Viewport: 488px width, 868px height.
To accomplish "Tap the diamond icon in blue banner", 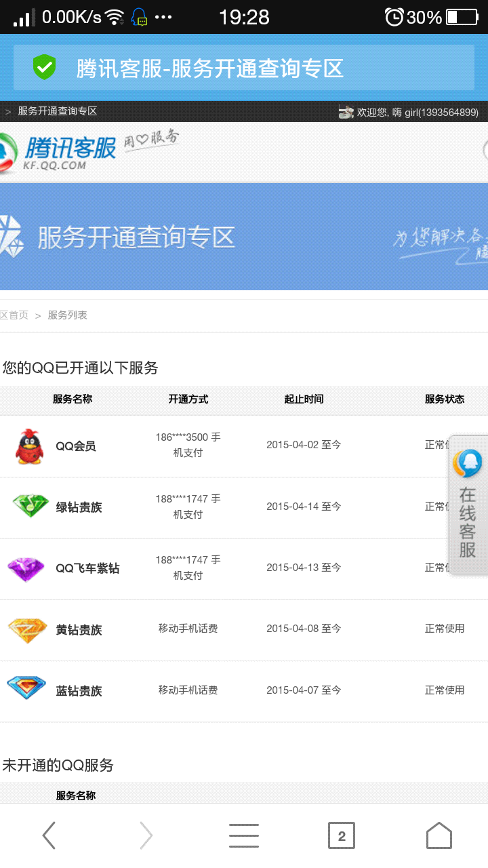I will pos(11,236).
